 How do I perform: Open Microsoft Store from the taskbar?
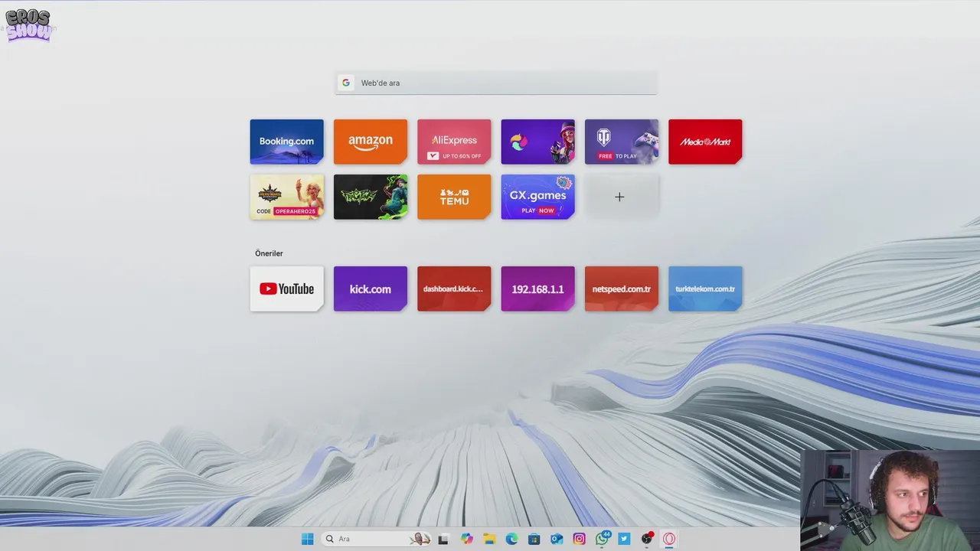click(x=534, y=539)
